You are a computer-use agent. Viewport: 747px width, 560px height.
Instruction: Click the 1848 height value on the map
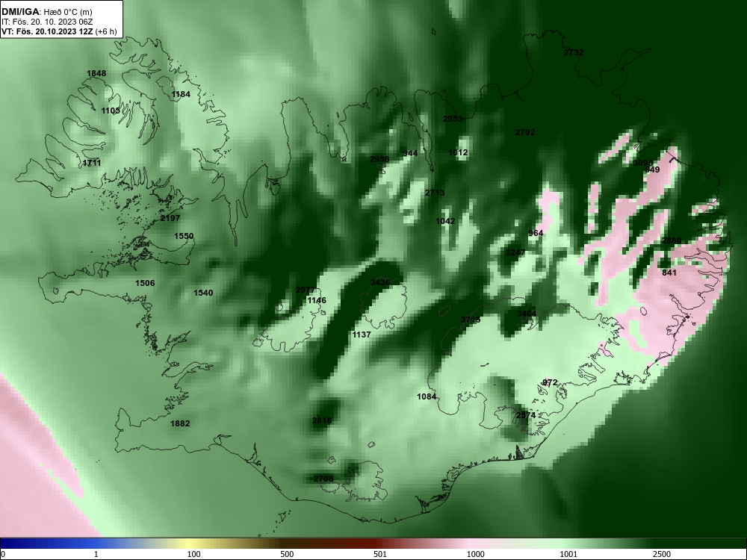96,73
